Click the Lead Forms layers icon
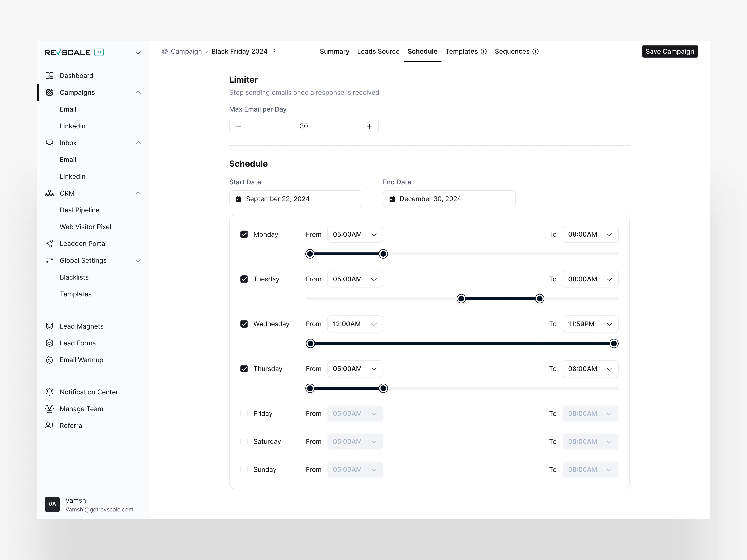747x560 pixels. [x=50, y=343]
